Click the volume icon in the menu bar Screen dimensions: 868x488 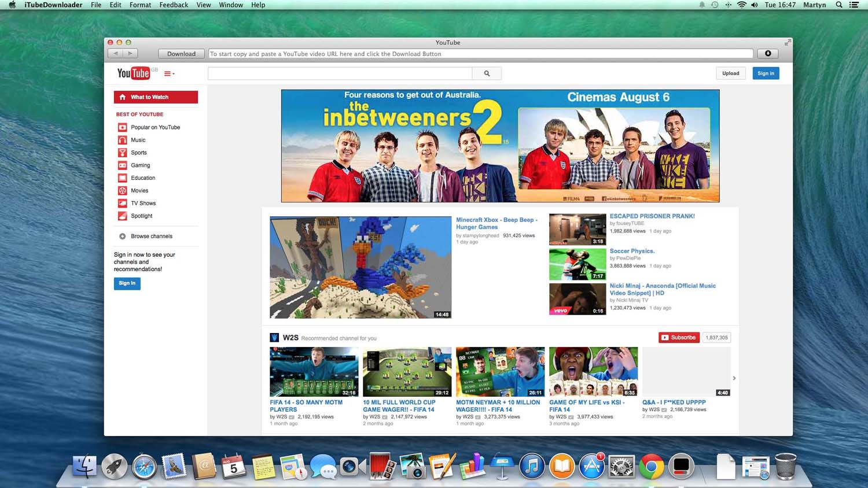pos(755,5)
